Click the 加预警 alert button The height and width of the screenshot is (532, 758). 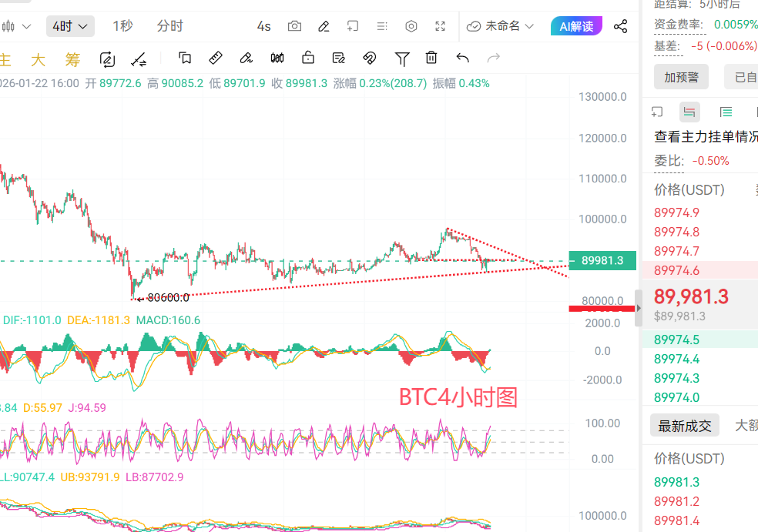(x=681, y=76)
